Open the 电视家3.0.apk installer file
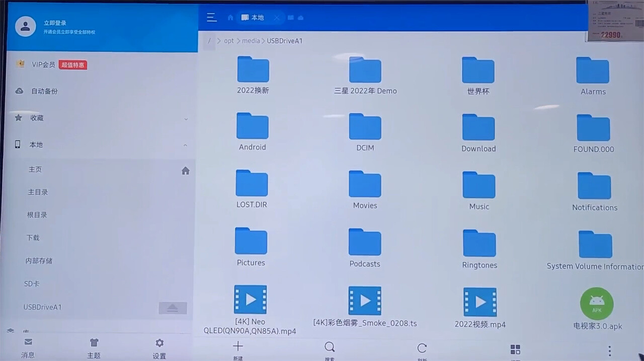Viewport: 644px width, 361px height. 596,304
